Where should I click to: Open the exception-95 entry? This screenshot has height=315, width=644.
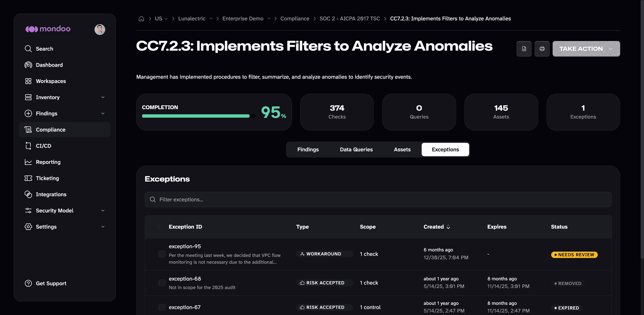coord(185,246)
